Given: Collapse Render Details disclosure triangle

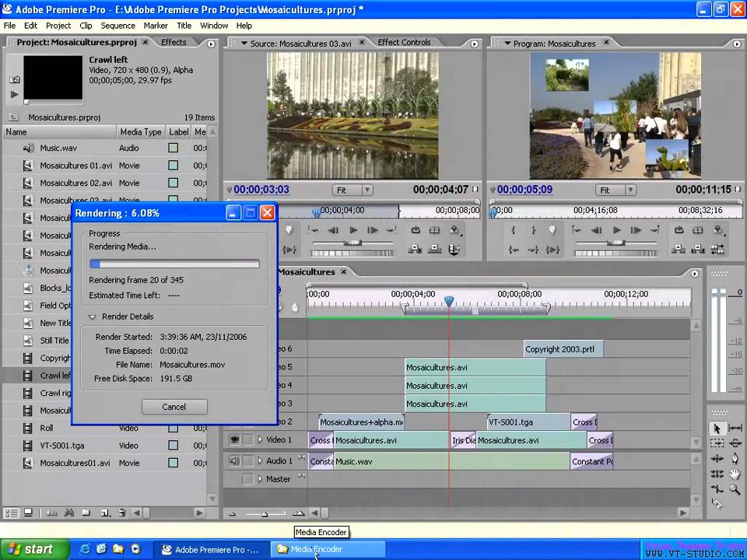Looking at the screenshot, I should pyautogui.click(x=93, y=317).
